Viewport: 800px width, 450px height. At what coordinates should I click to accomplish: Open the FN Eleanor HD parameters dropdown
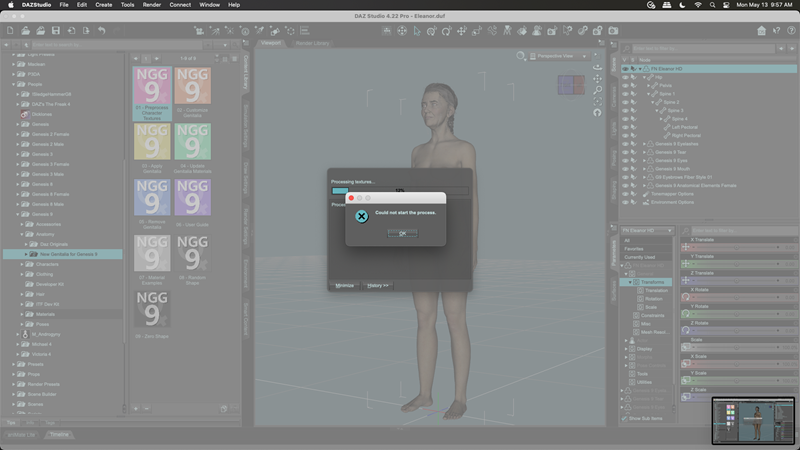click(647, 231)
